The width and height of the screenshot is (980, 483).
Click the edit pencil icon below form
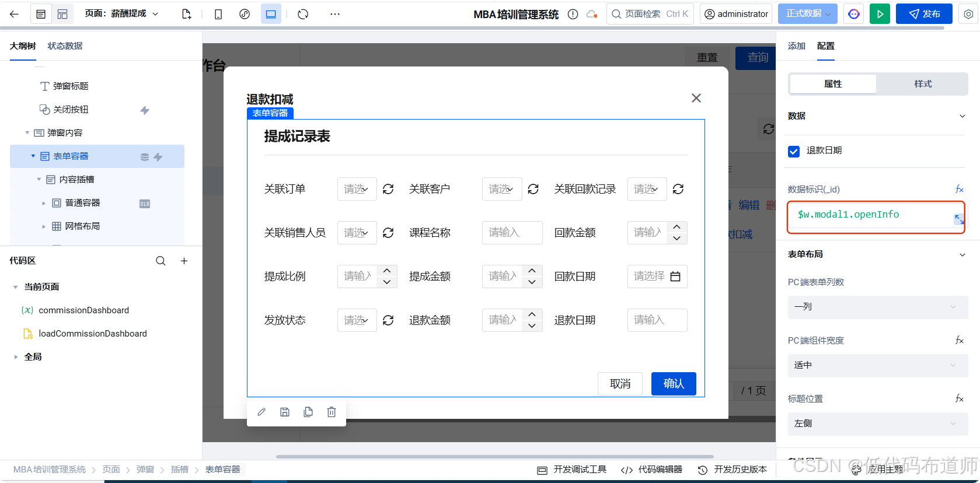(261, 412)
